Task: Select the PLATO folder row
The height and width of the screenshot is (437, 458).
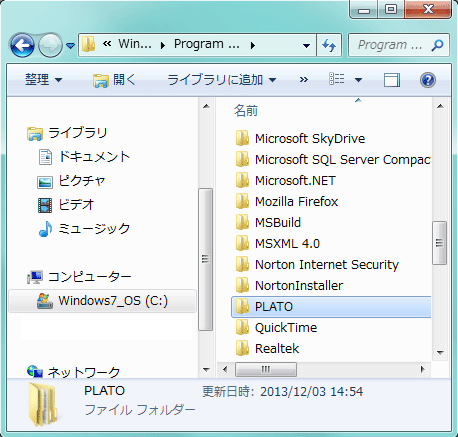Action: [x=331, y=307]
